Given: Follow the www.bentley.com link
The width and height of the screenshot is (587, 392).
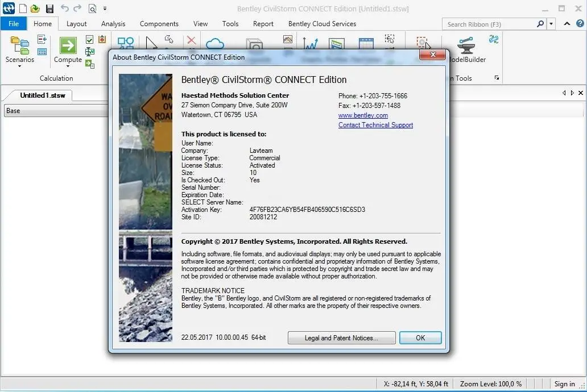Looking at the screenshot, I should coord(363,115).
